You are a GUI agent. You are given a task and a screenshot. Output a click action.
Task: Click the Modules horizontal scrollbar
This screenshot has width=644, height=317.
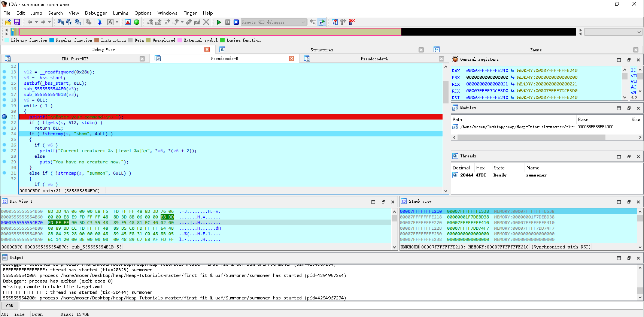click(x=531, y=138)
